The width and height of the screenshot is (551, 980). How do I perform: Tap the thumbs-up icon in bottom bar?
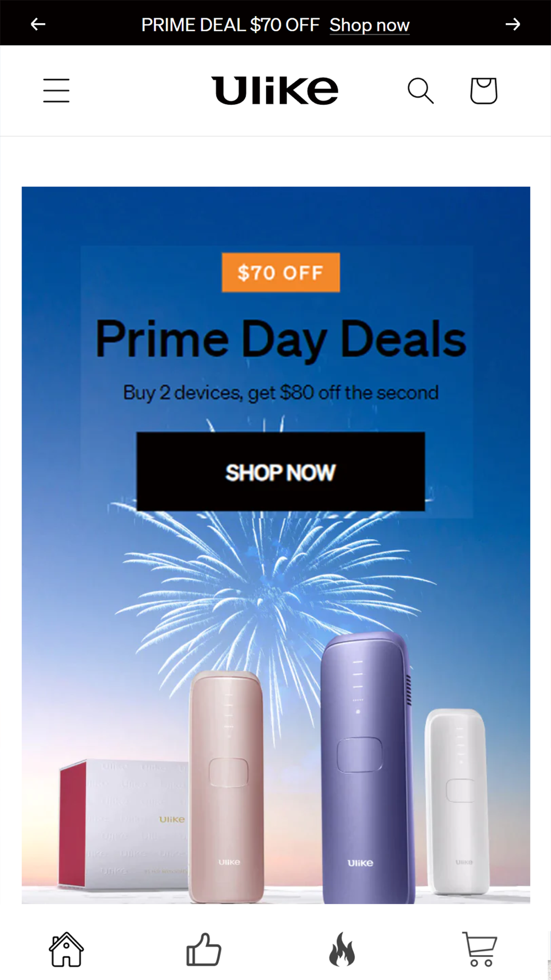pos(204,949)
